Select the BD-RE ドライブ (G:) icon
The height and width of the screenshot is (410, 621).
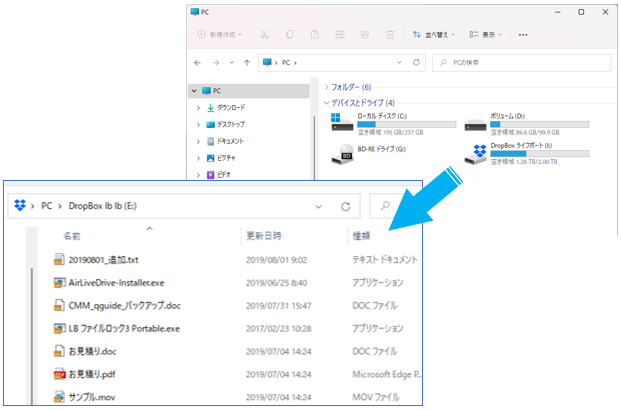pyautogui.click(x=343, y=154)
